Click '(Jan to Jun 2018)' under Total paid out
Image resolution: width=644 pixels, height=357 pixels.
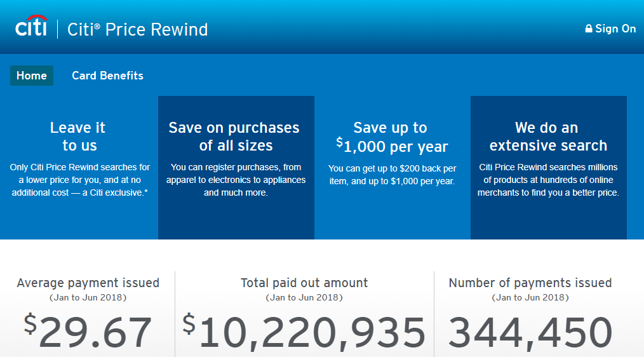click(304, 297)
